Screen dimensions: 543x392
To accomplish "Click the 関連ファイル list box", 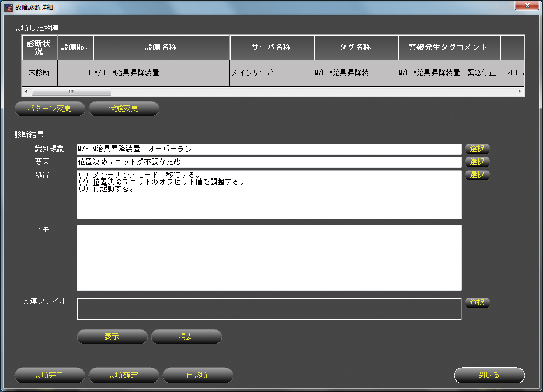I will point(269,309).
